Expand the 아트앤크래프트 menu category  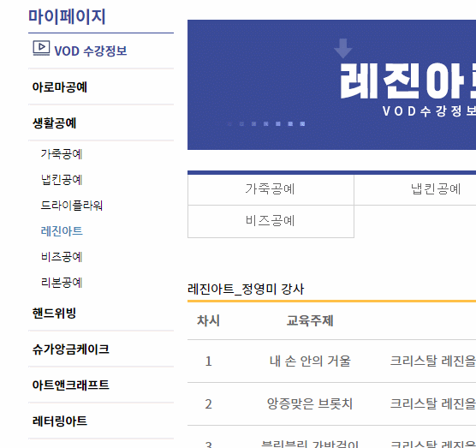click(71, 385)
